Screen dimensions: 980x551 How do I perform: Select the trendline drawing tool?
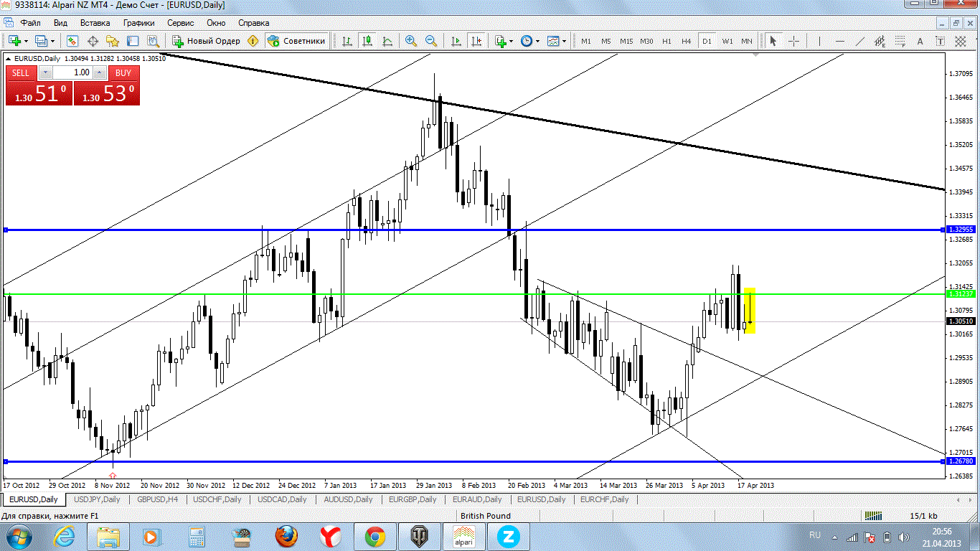[x=860, y=41]
